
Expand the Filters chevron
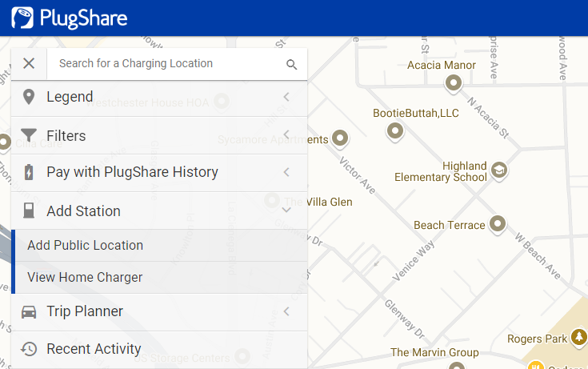coord(286,134)
